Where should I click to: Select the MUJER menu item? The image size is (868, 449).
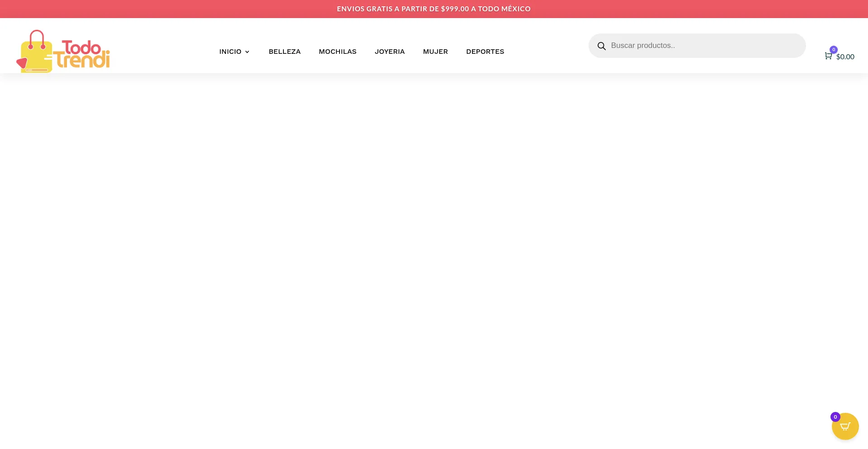pyautogui.click(x=435, y=52)
